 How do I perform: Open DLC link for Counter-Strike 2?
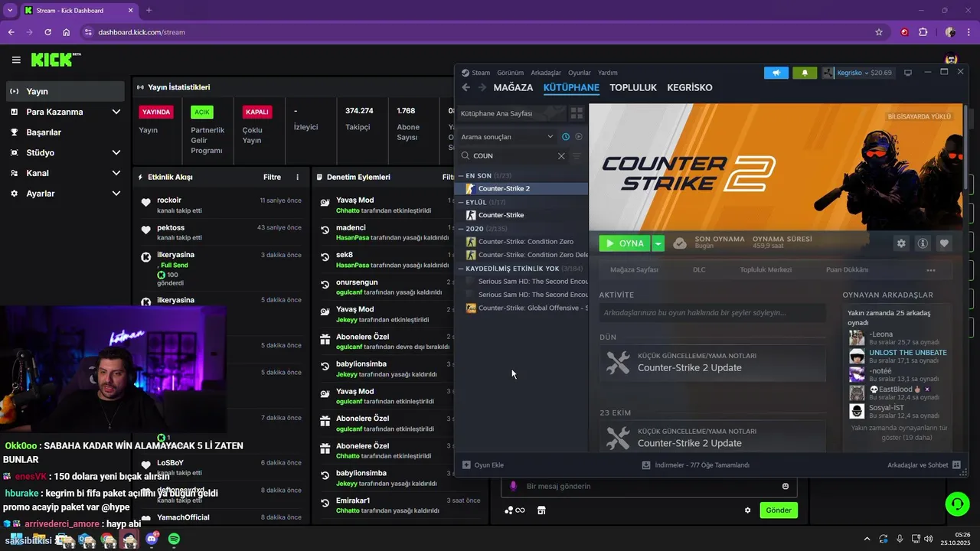[699, 269]
